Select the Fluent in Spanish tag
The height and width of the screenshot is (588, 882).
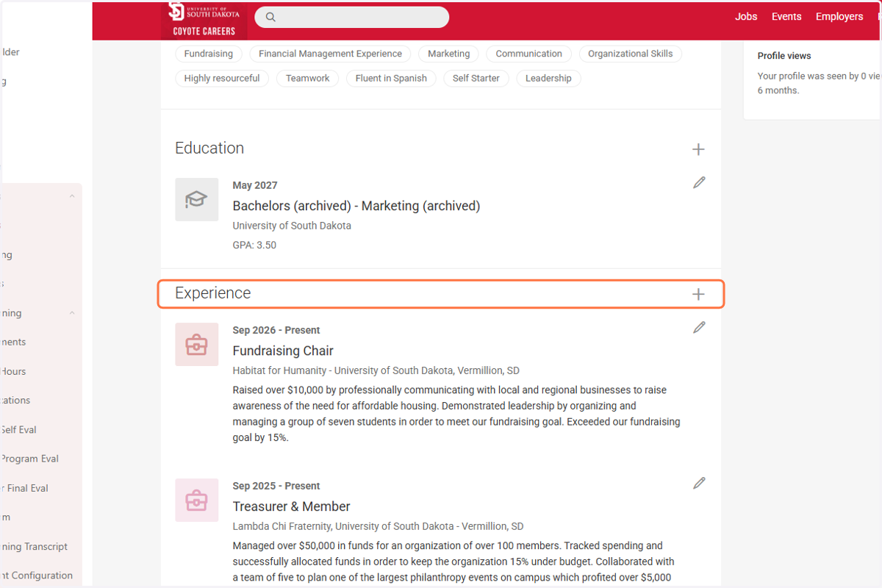pos(391,78)
